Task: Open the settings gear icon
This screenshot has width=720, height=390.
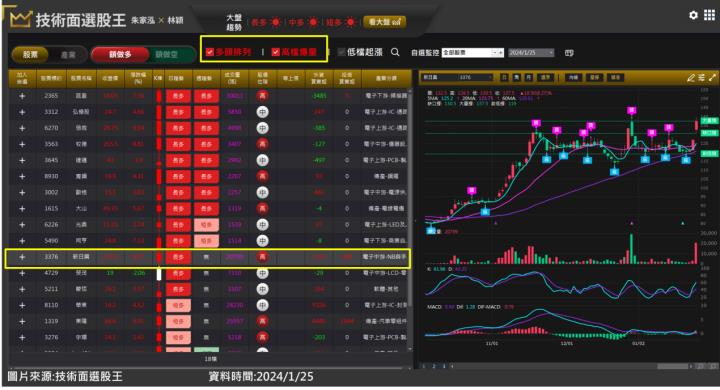Action: [693, 15]
